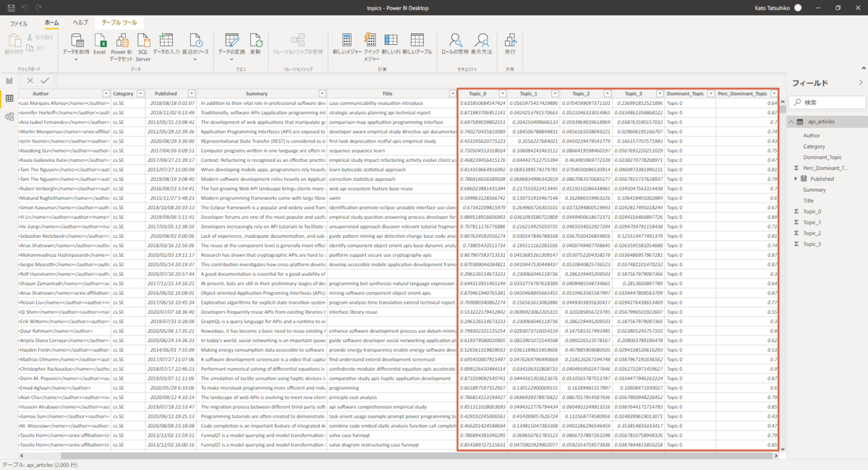Click the 新しいメジャー calculator icon
The width and height of the screenshot is (868, 470).
(347, 40)
